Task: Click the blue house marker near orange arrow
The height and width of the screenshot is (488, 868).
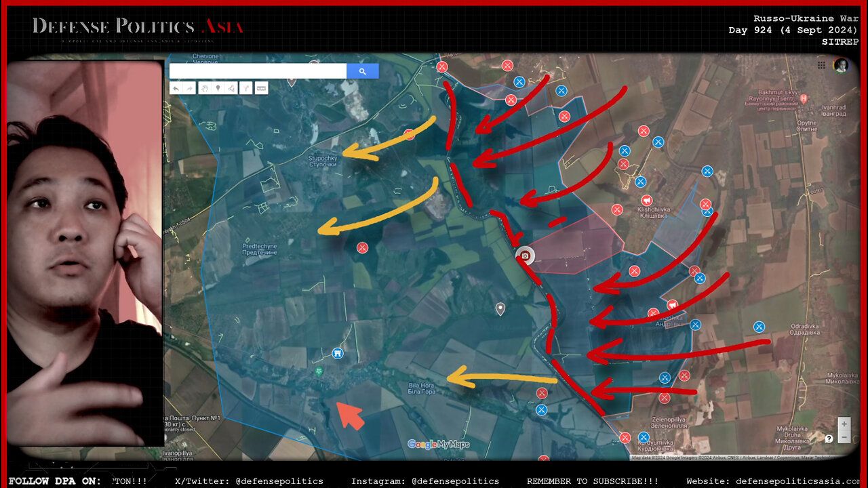Action: click(338, 353)
